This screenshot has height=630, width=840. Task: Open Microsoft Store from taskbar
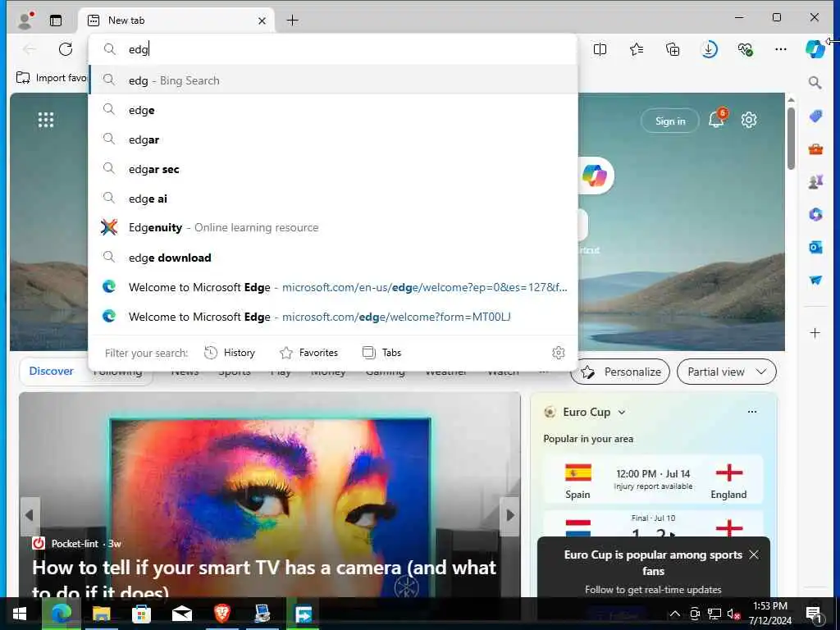tap(141, 614)
